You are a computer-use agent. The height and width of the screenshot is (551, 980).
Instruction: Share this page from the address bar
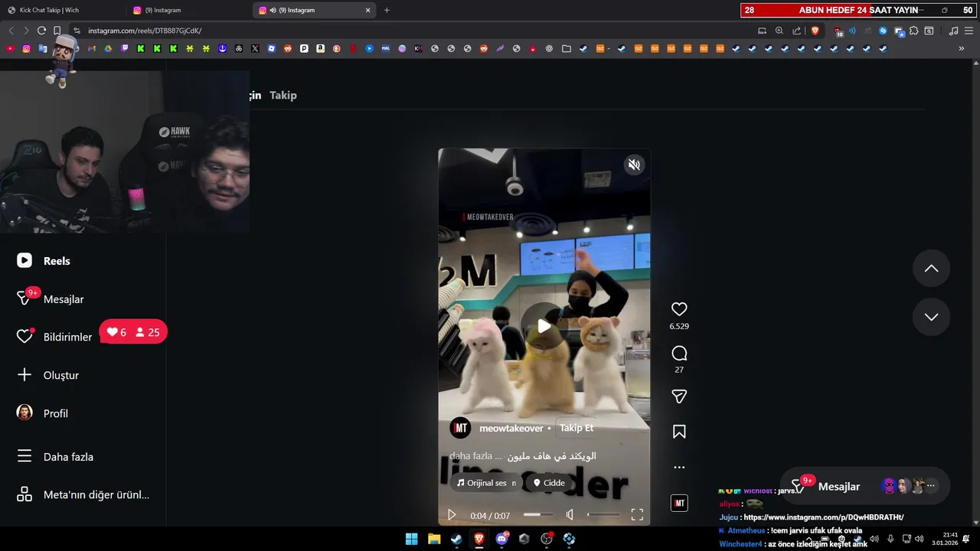point(797,31)
